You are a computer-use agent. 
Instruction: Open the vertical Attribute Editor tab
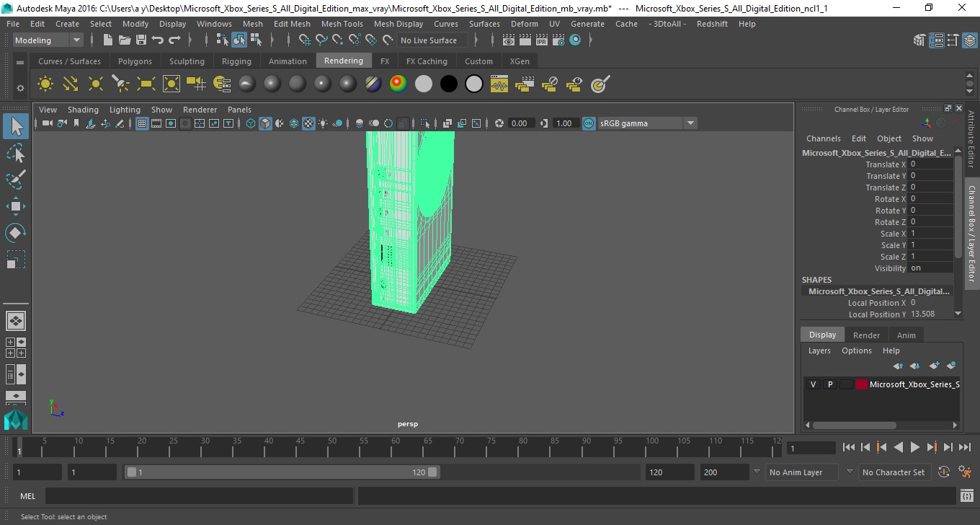(971, 139)
